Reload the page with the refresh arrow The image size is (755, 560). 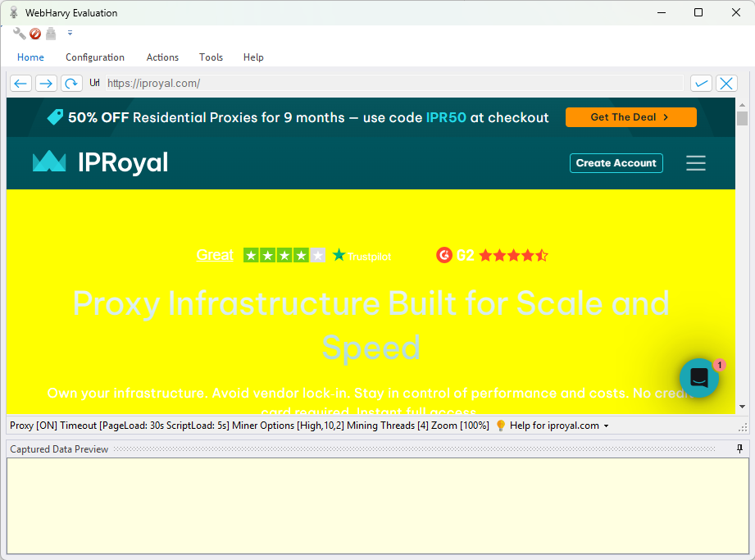tap(72, 83)
